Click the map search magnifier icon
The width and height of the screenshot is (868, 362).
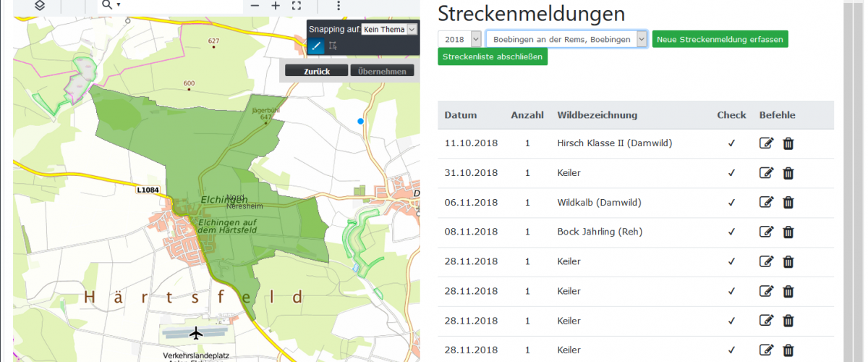pyautogui.click(x=107, y=5)
